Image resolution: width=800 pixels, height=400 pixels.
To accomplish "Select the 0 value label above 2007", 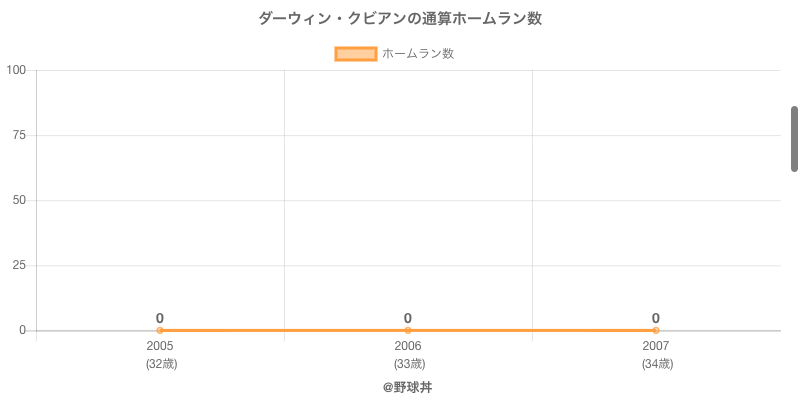I will pos(656,318).
